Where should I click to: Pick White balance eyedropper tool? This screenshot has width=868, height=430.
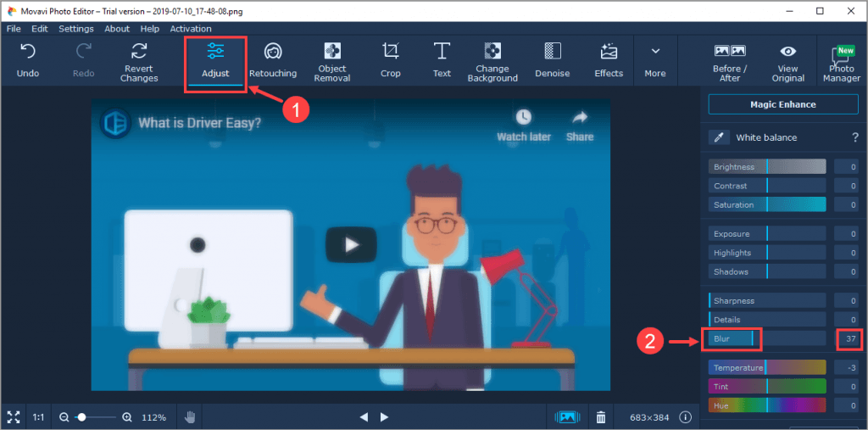point(719,137)
